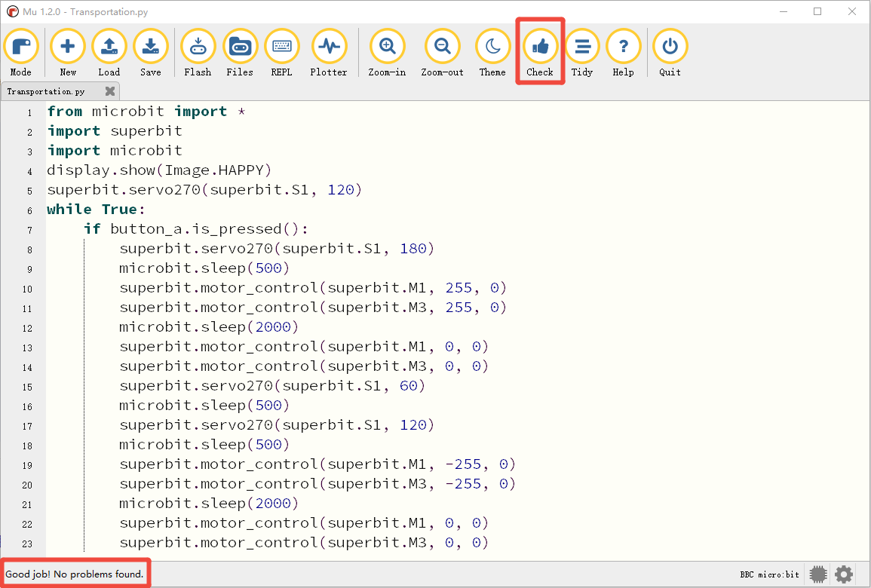
Task: Run the code Check
Action: click(540, 53)
